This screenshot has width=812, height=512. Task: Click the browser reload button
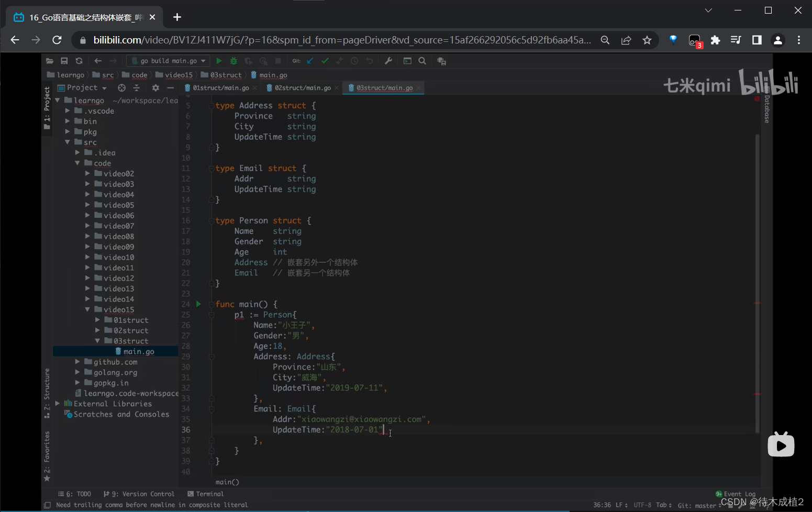(57, 40)
